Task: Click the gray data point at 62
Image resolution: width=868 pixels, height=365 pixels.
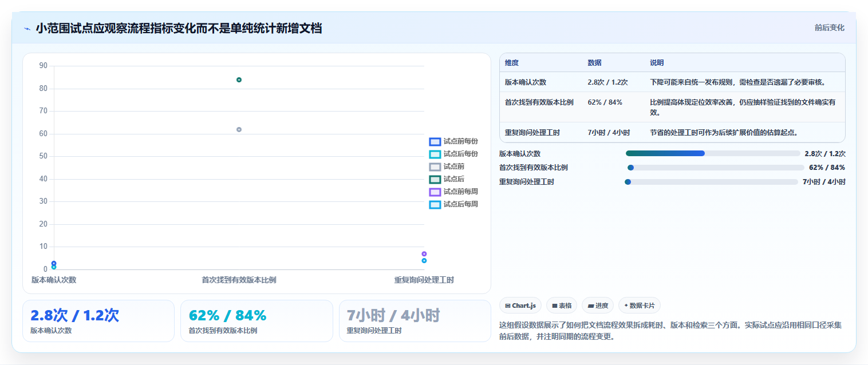Action: 239,129
